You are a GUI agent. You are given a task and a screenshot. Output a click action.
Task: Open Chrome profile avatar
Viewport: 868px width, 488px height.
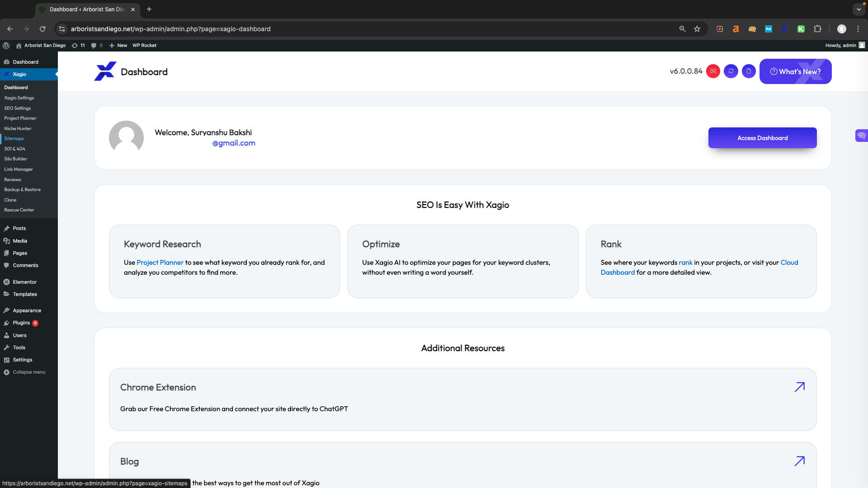tap(842, 29)
